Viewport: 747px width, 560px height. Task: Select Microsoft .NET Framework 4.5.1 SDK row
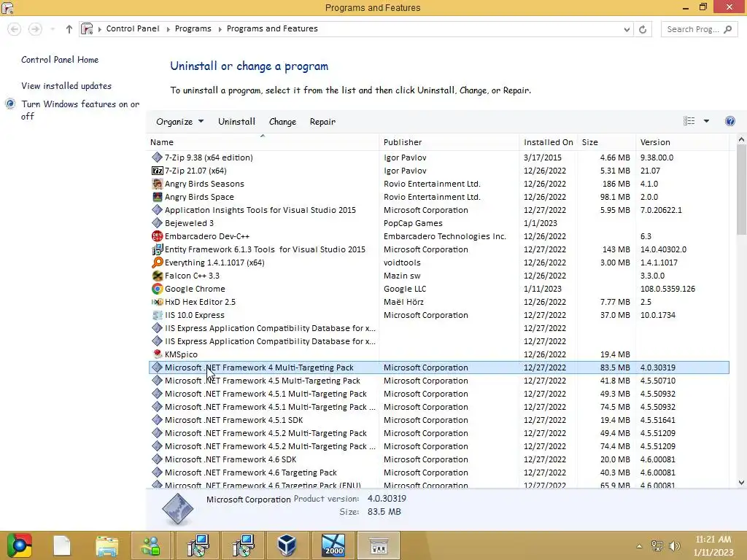tap(438, 420)
